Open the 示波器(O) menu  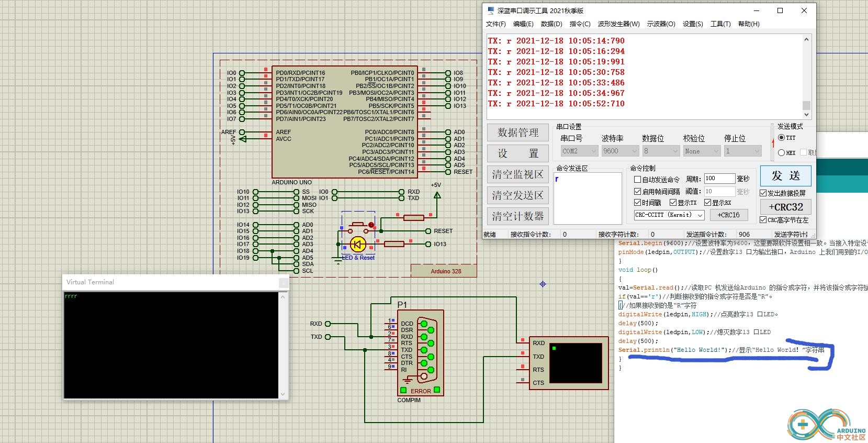pyautogui.click(x=661, y=24)
